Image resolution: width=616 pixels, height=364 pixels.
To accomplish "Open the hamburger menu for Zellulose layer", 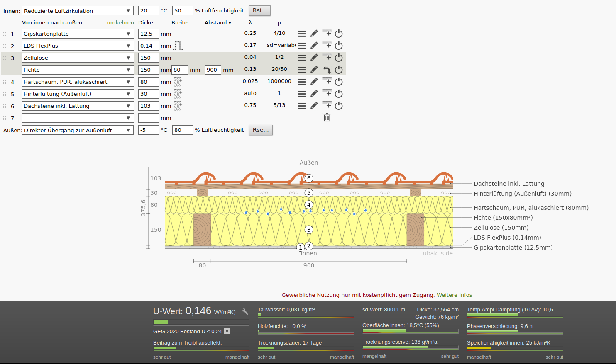I will coord(302,58).
